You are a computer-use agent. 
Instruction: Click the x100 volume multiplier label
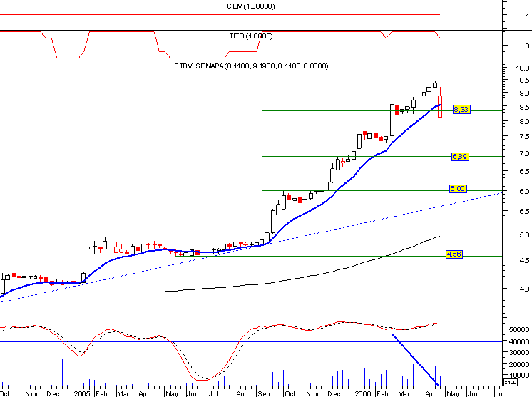coord(511,383)
